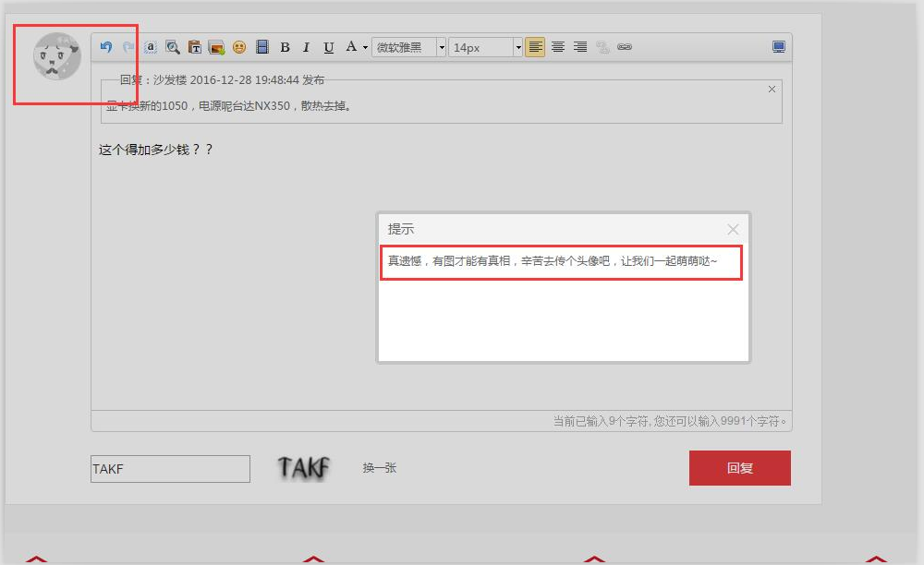Click 换一张 to refresh the captcha

[x=379, y=467]
